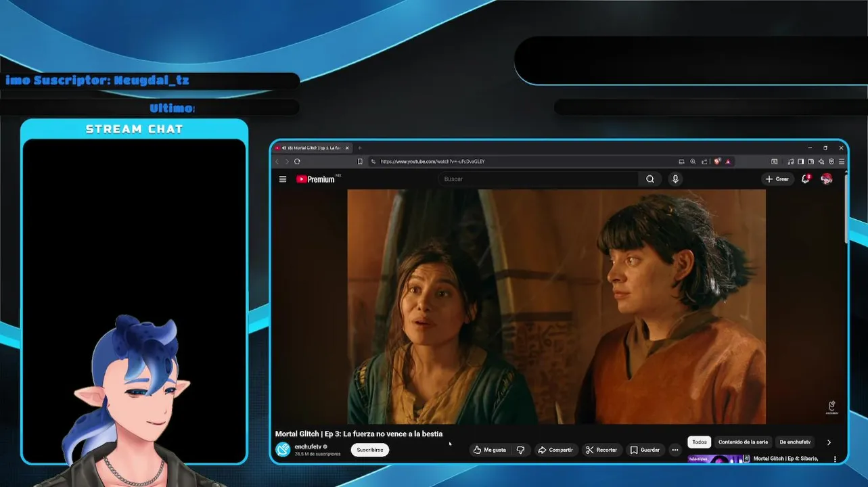
Task: Go back in browser history
Action: pos(277,162)
